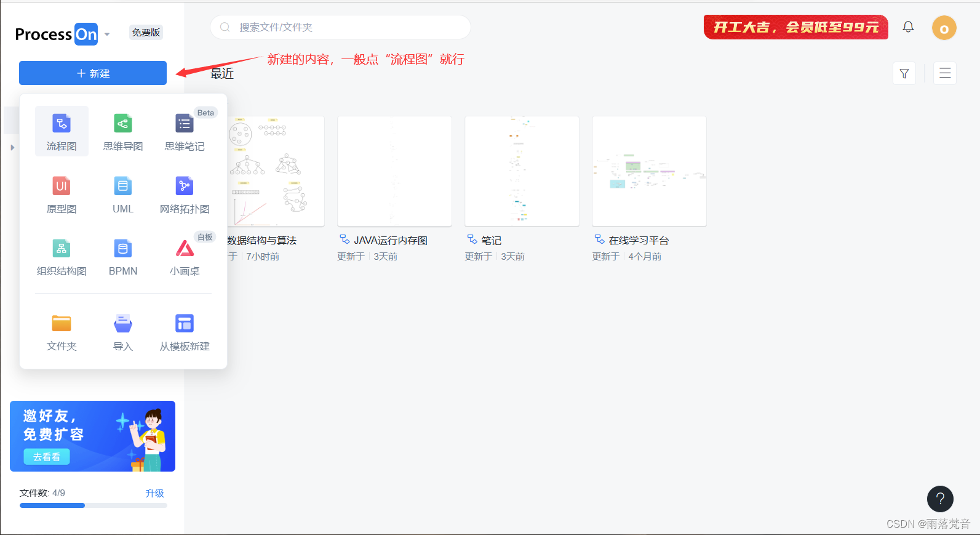The width and height of the screenshot is (980, 535).
Task: Click the 笔记 file name
Action: click(492, 240)
